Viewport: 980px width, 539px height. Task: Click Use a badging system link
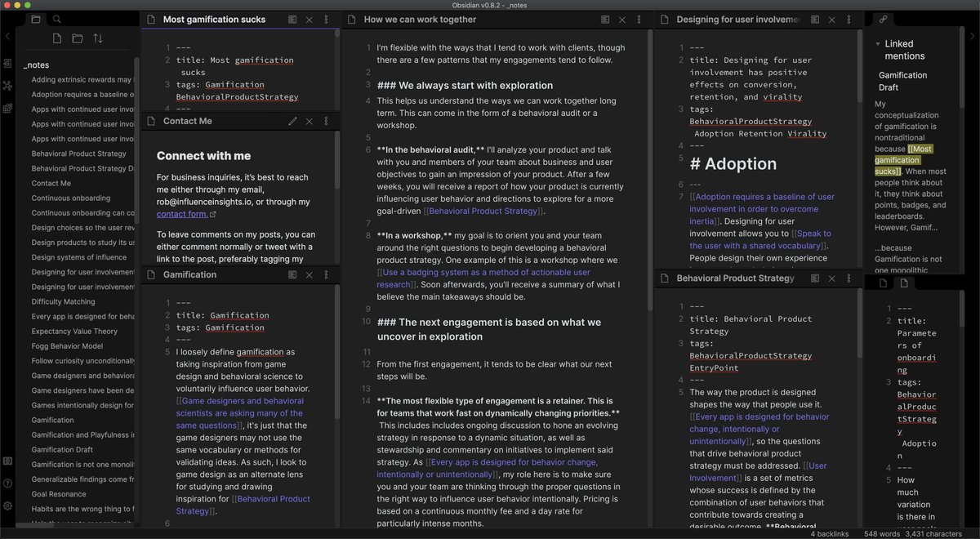pyautogui.click(x=487, y=278)
